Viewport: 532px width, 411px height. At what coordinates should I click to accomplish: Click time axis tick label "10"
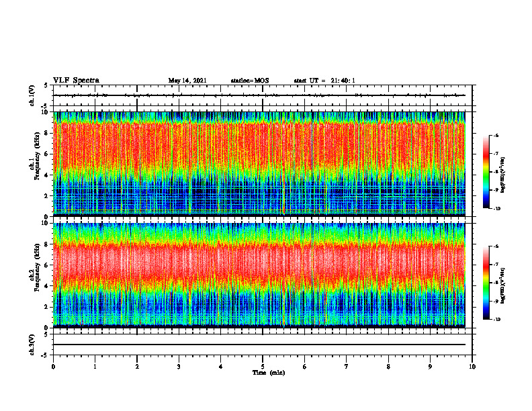pyautogui.click(x=472, y=367)
